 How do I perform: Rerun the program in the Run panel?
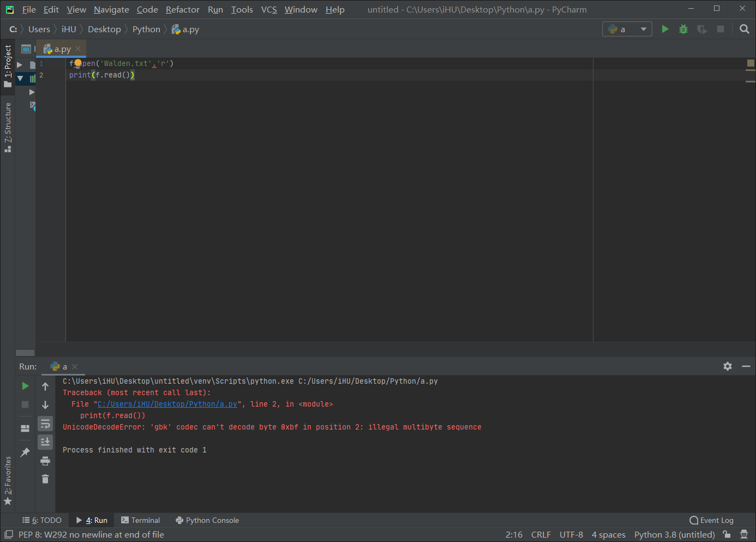(x=25, y=386)
